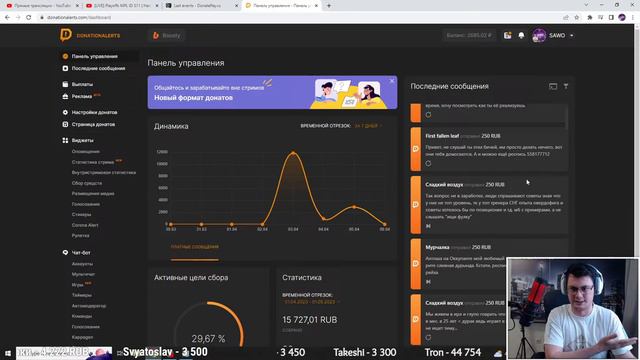Image resolution: width=640 pixels, height=360 pixels.
Task: Click the SAWO profile avatar
Action: (539, 36)
